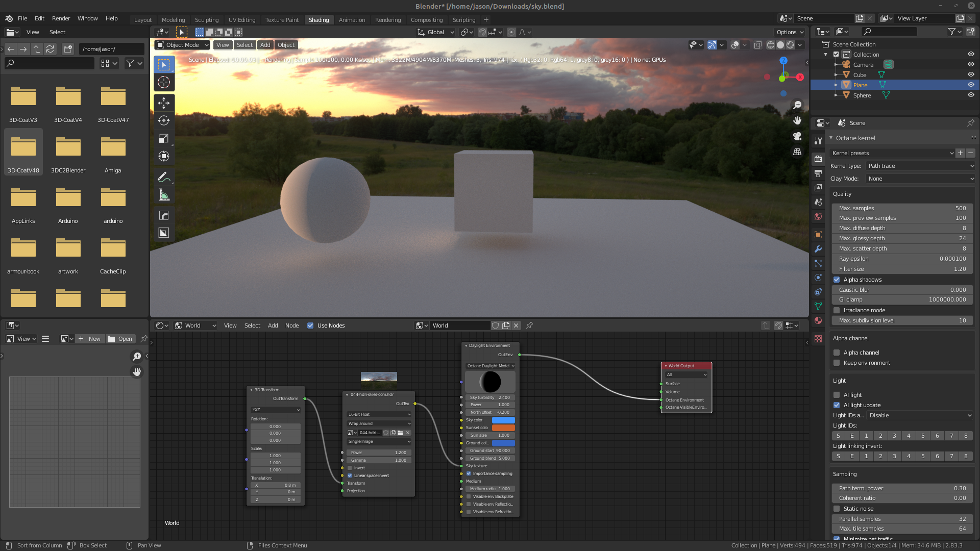
Task: Switch to the Compositing workspace tab
Action: [426, 20]
